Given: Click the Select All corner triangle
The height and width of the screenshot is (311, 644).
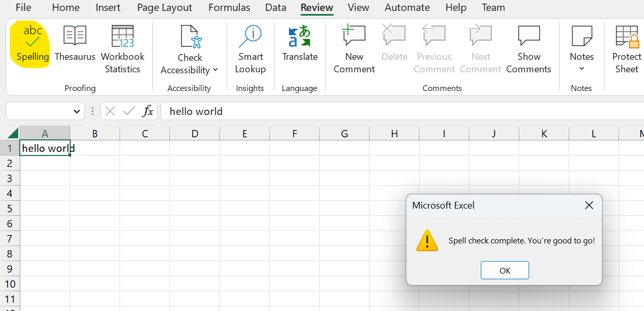Looking at the screenshot, I should (x=12, y=133).
